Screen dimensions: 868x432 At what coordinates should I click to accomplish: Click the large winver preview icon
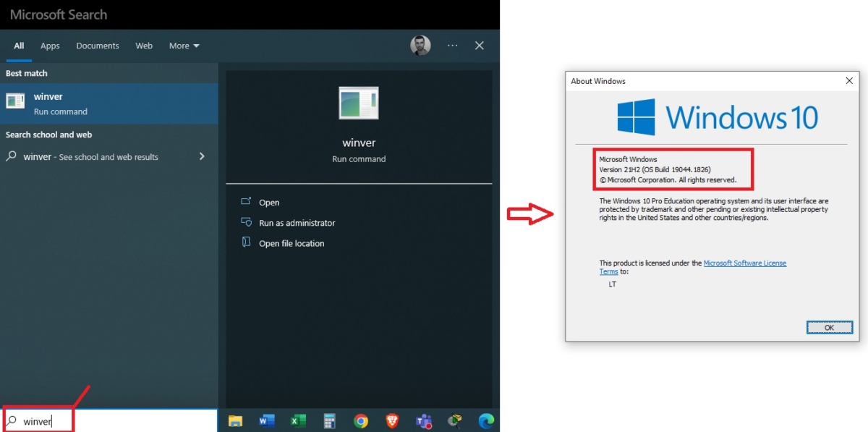click(x=359, y=103)
